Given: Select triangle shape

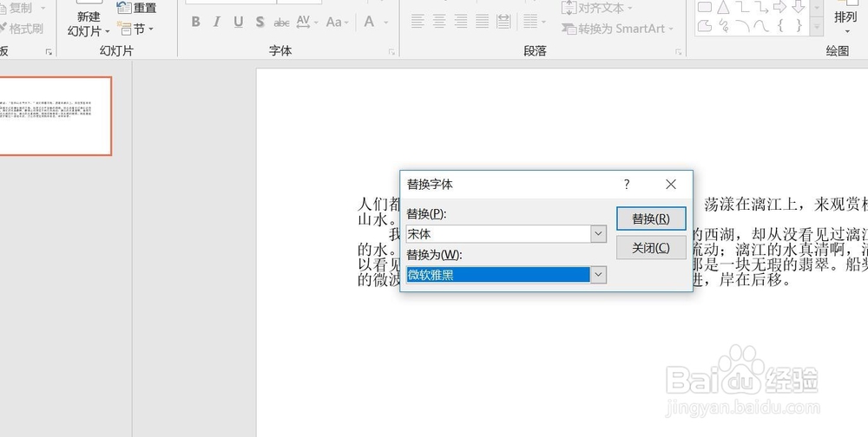Looking at the screenshot, I should pos(723,7).
